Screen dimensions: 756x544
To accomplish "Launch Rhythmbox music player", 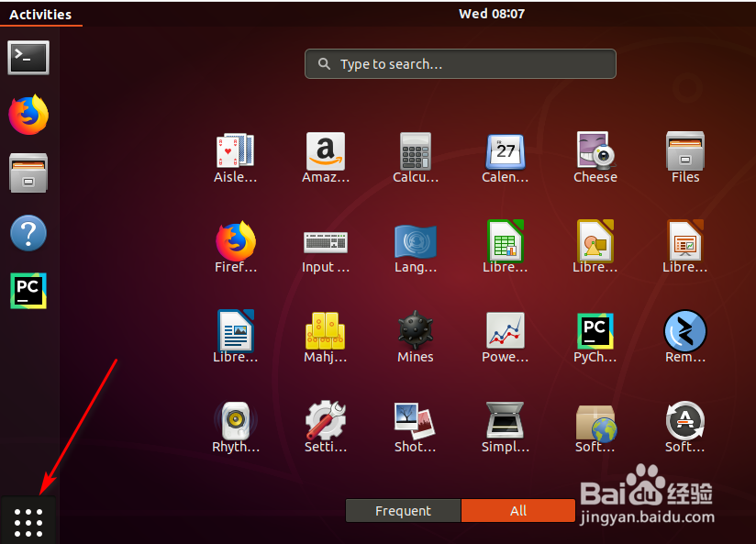I will pos(236,427).
